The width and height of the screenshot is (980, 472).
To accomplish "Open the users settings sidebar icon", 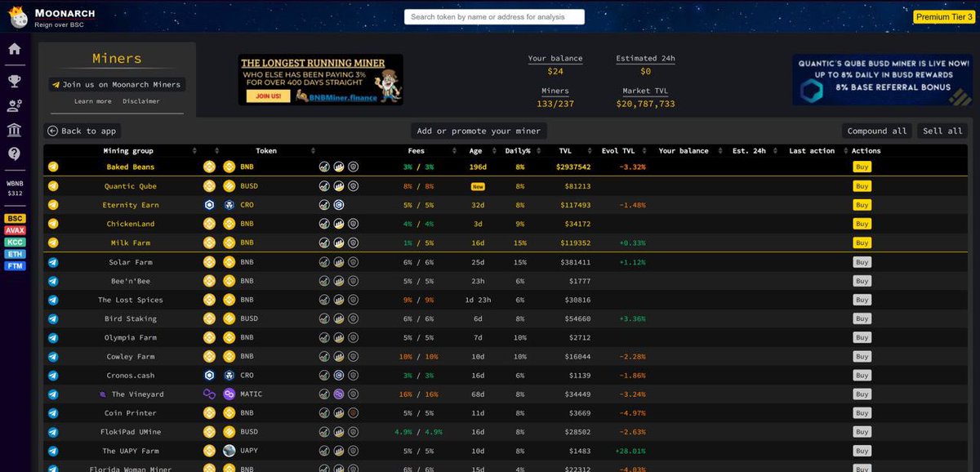I will tap(14, 105).
